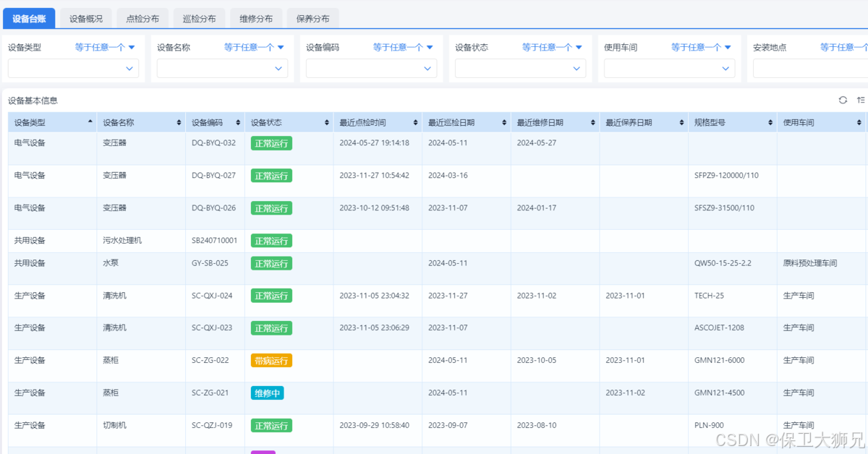Open the 保养分布 tab
868x454 pixels.
312,19
